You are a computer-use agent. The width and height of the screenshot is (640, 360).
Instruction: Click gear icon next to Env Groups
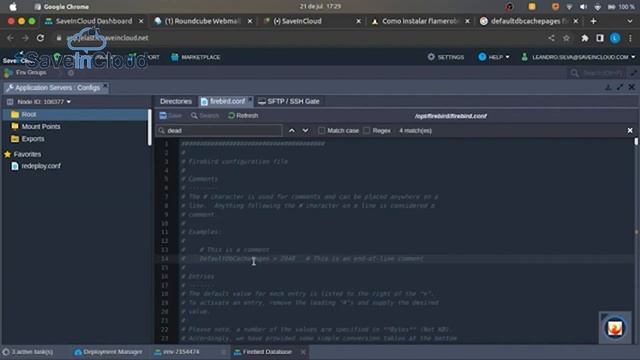tap(71, 73)
